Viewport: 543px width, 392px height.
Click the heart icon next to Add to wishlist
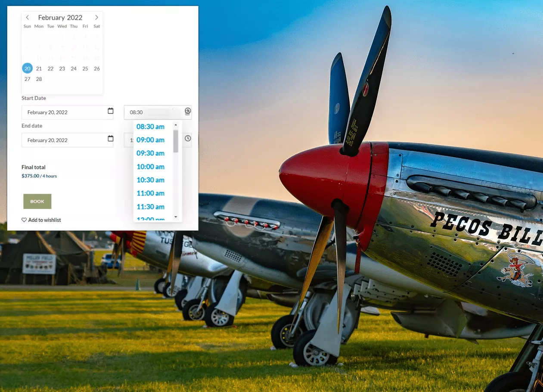click(24, 220)
